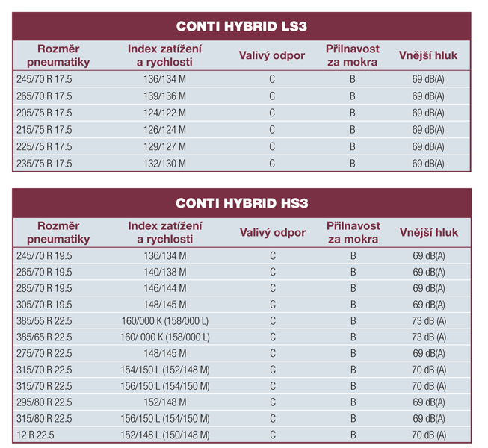Select tire size 12 R 22.5
The width and height of the screenshot is (488, 448).
point(35,435)
